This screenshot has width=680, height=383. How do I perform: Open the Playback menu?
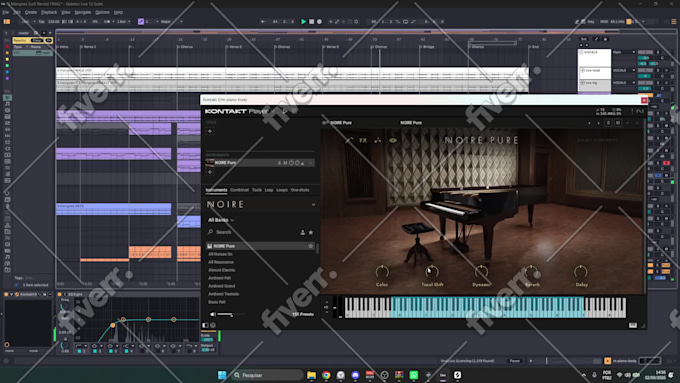coord(49,12)
